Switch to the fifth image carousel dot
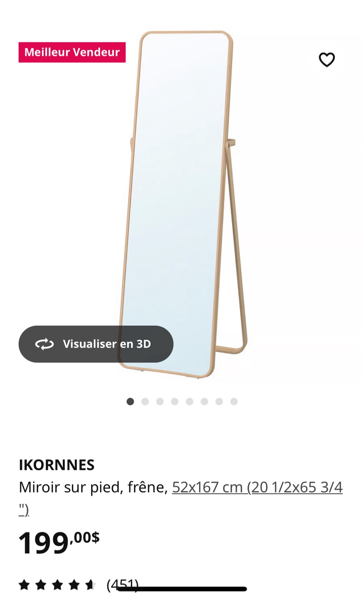364x599 pixels. 190,401
